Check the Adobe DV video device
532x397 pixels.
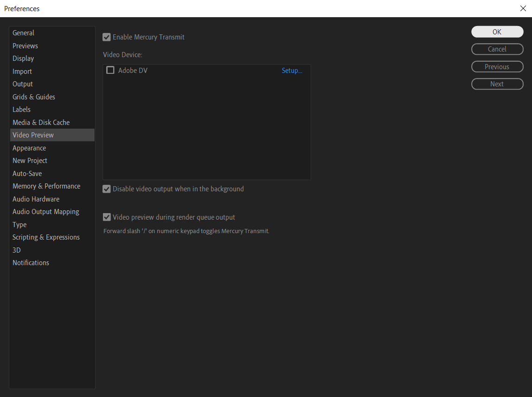tap(110, 71)
